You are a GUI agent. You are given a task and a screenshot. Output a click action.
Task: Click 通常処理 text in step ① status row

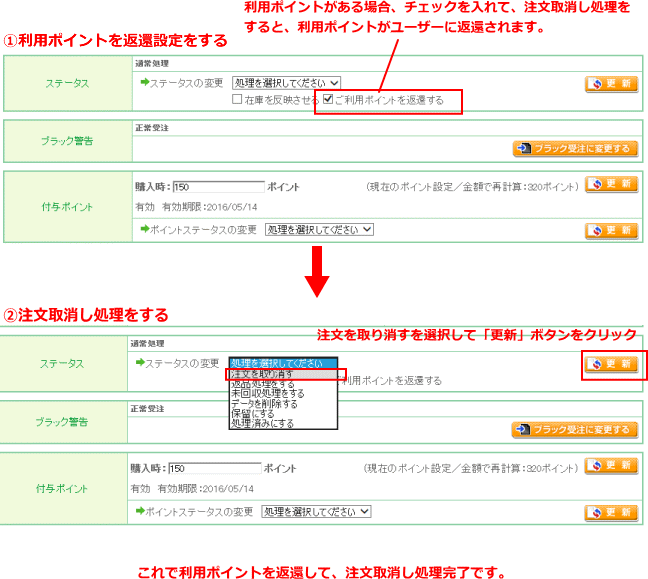152,64
